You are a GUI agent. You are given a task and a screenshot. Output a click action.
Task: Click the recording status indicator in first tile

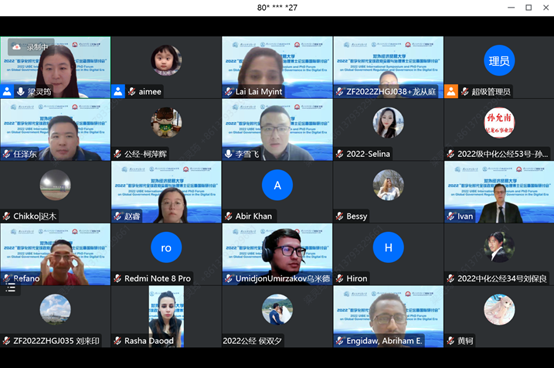(31, 47)
